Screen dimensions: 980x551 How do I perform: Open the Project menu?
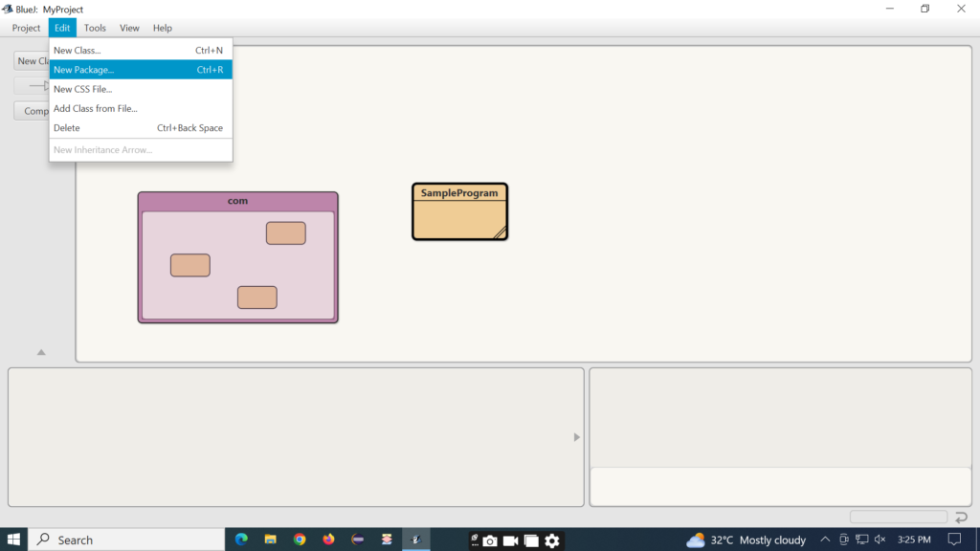click(25, 28)
